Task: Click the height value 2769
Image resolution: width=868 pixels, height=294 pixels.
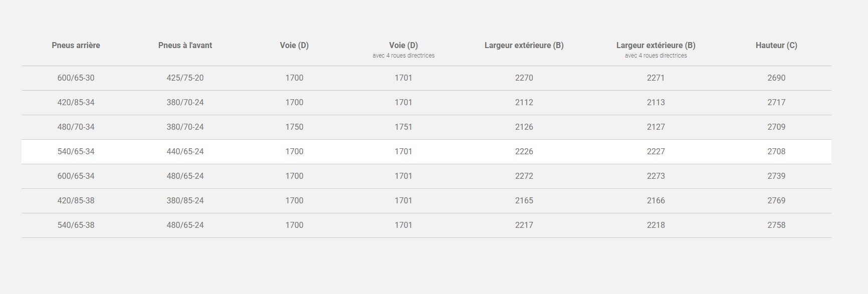Action: [x=776, y=201]
